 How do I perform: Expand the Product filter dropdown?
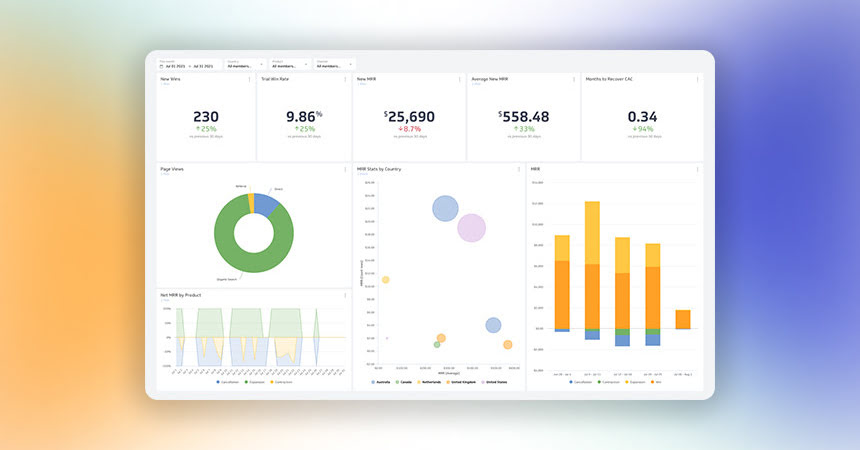290,64
